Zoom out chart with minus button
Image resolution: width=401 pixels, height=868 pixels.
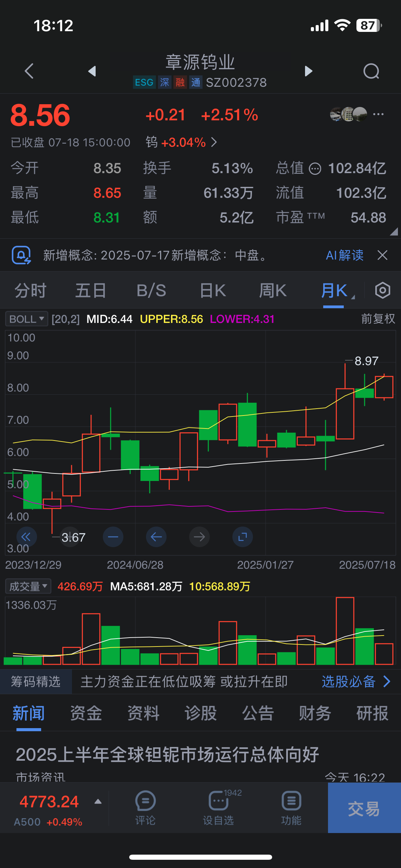click(x=113, y=537)
